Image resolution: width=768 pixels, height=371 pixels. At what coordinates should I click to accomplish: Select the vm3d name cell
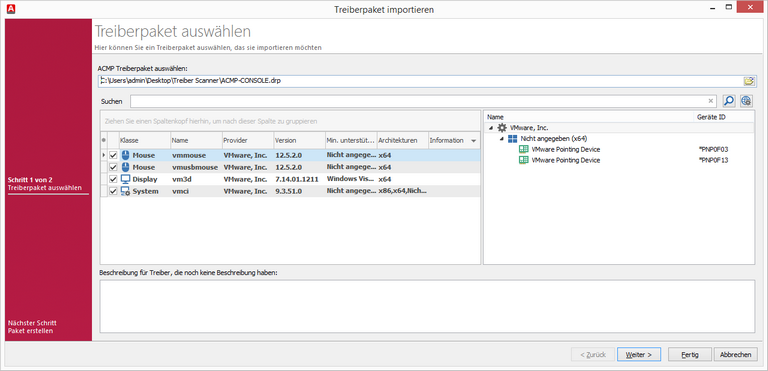196,179
